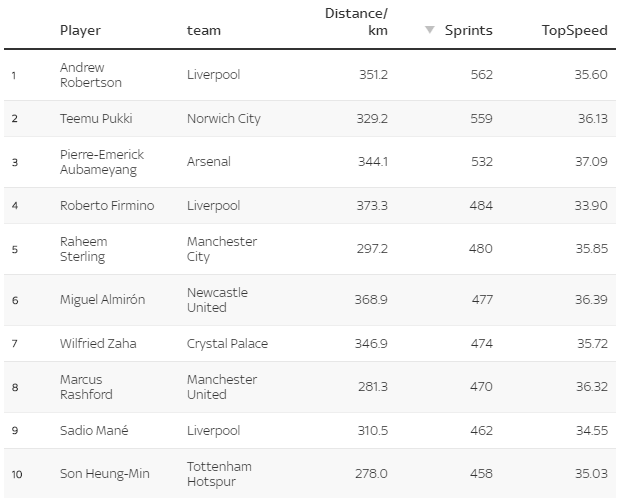Click Marcus Rashford's name
Screen dimensions: 621x498
point(87,387)
